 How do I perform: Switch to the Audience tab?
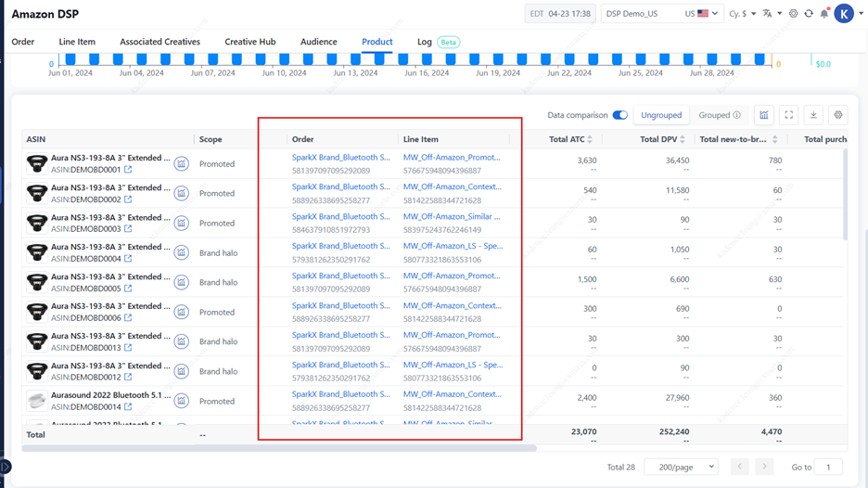point(319,42)
